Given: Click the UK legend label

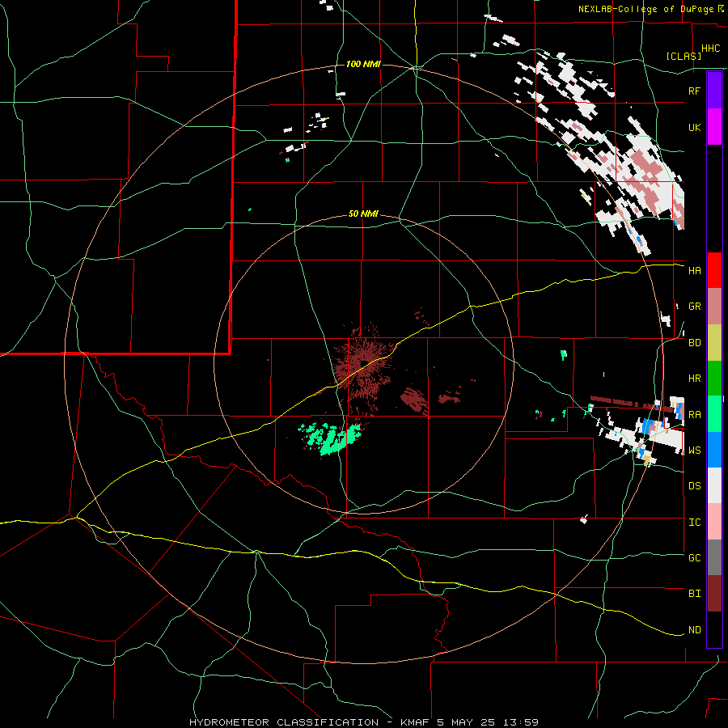Looking at the screenshot, I should pyautogui.click(x=694, y=127).
